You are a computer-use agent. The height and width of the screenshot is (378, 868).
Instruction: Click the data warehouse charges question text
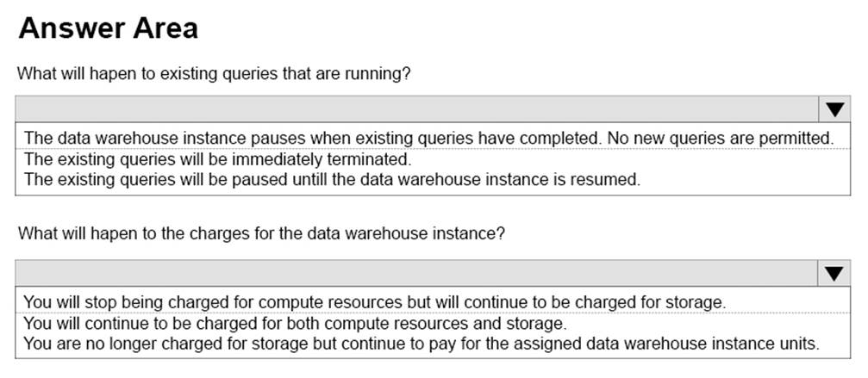tap(260, 232)
